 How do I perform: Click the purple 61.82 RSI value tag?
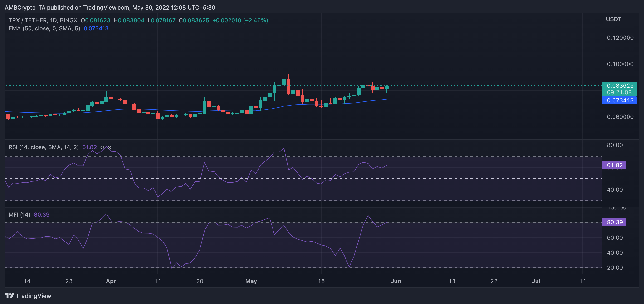tap(615, 165)
